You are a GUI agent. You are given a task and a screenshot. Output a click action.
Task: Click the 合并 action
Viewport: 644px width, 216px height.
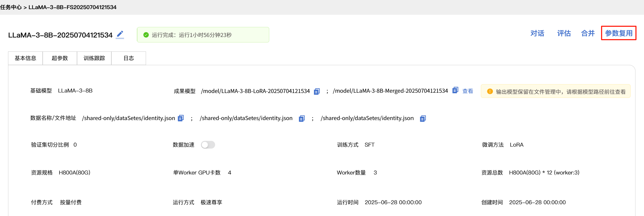(588, 33)
